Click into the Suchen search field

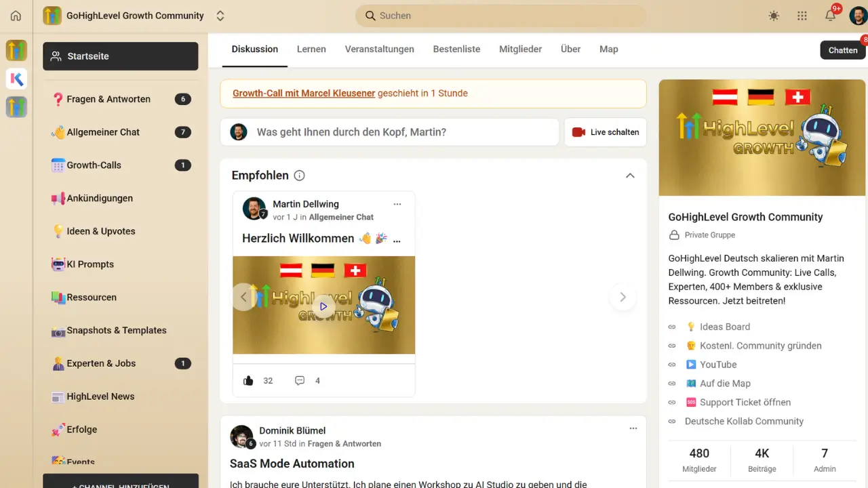500,16
